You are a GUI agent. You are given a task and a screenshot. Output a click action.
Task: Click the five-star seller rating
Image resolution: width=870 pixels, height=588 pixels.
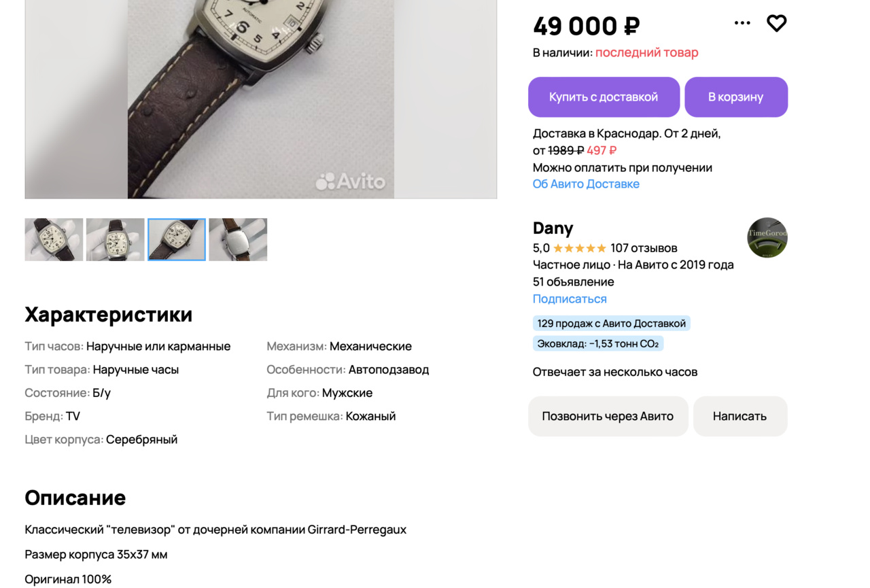[x=579, y=248]
